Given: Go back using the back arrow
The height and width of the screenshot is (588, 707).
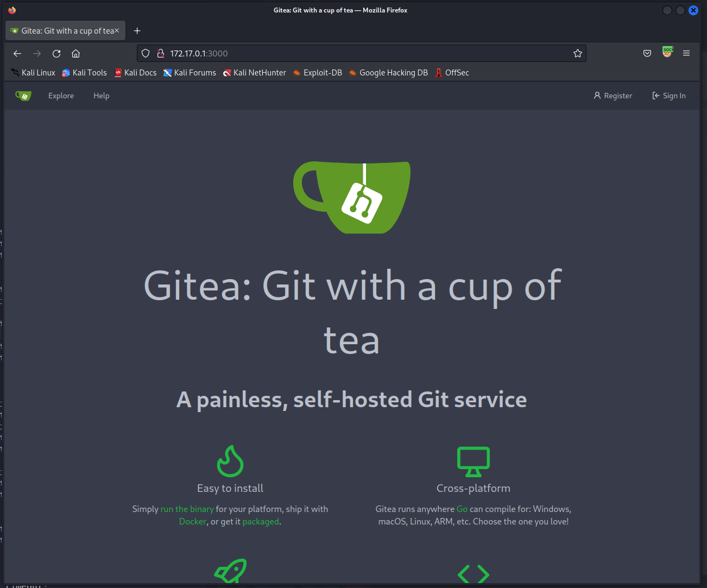Looking at the screenshot, I should (17, 53).
